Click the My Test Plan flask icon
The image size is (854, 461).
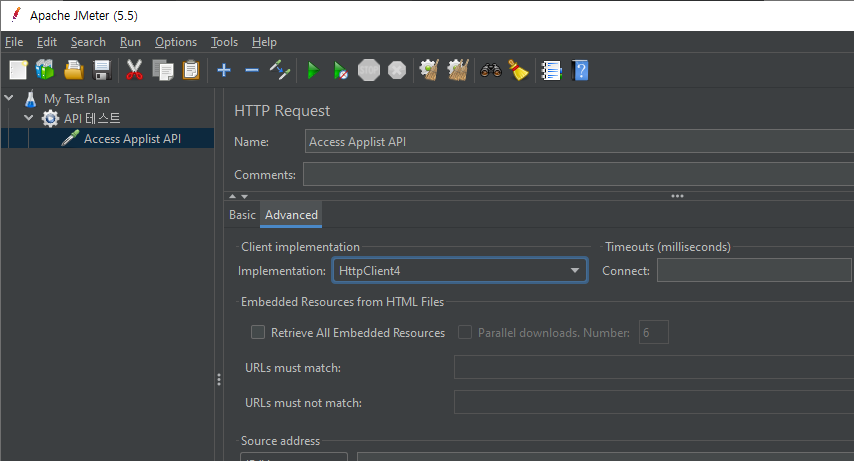click(30, 99)
